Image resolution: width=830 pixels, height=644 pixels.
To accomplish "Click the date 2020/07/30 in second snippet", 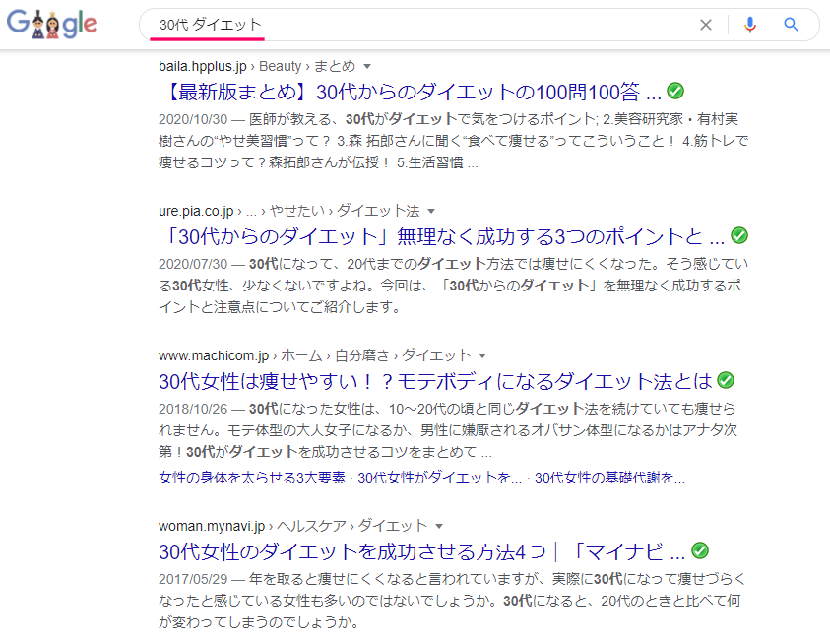I will [x=193, y=264].
